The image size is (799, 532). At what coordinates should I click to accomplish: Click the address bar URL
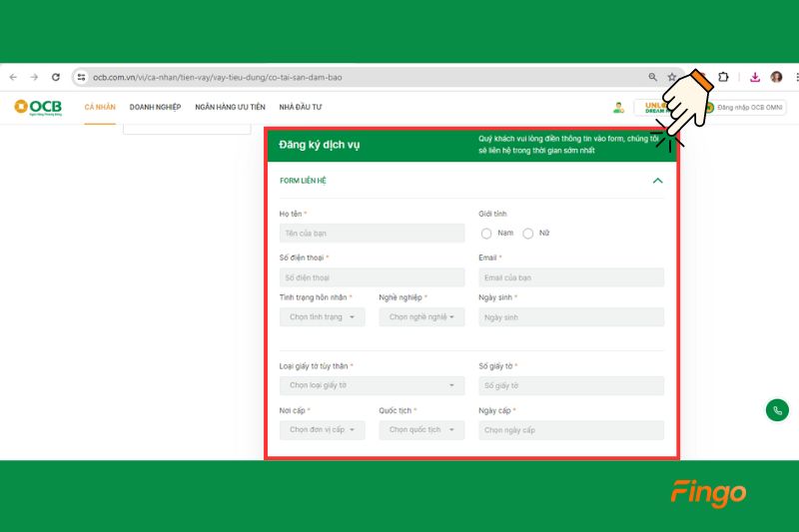coord(217,78)
